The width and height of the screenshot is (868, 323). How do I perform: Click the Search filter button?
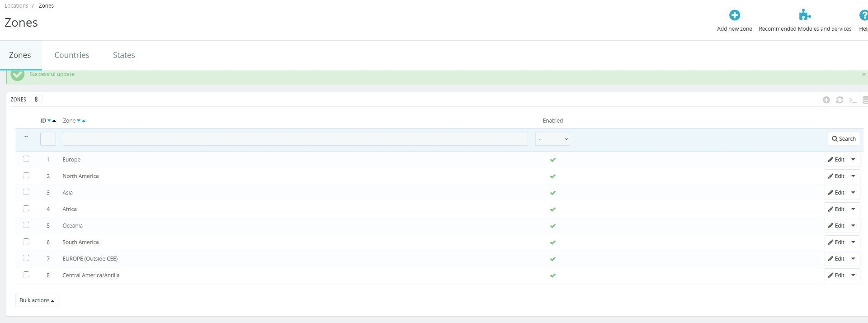844,139
